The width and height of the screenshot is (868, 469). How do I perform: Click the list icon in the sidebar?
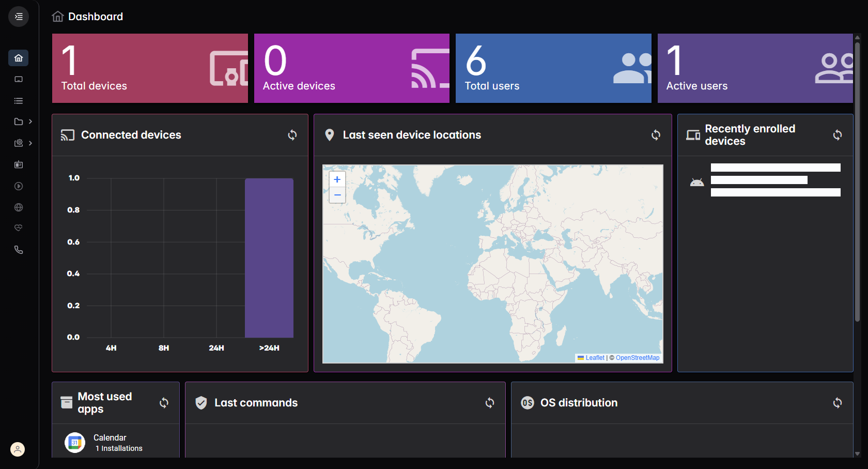click(x=19, y=101)
